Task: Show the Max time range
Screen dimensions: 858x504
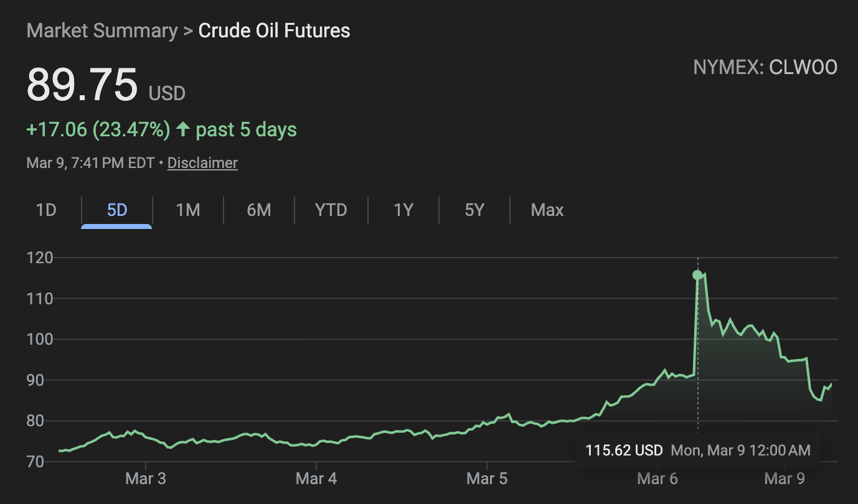Action: [547, 210]
